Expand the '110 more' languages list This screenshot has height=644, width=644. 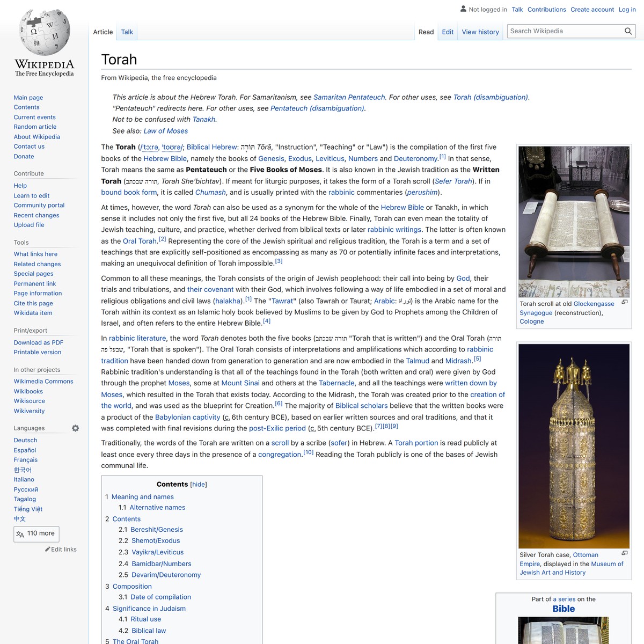pos(36,533)
